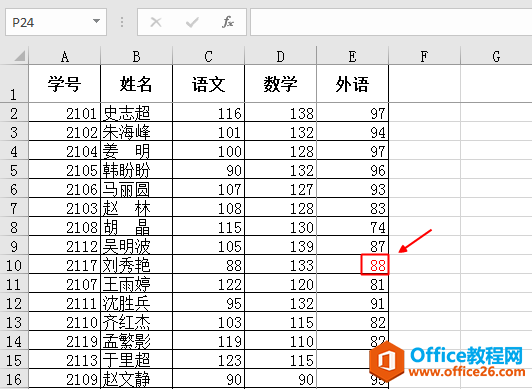
Task: Click the name cell 王雨婷
Action: (136, 283)
